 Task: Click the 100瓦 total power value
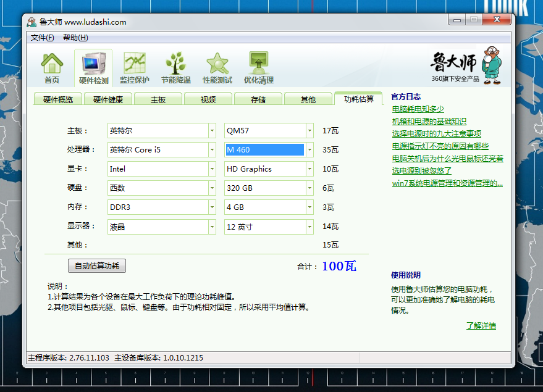(339, 266)
